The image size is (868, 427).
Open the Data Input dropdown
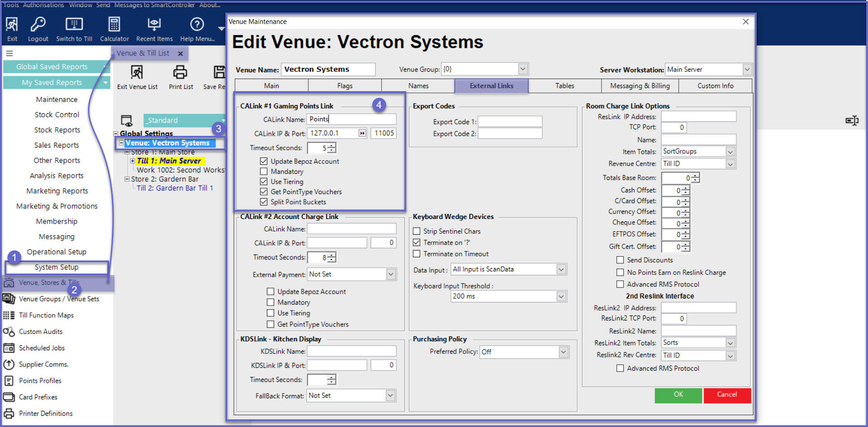pyautogui.click(x=561, y=269)
